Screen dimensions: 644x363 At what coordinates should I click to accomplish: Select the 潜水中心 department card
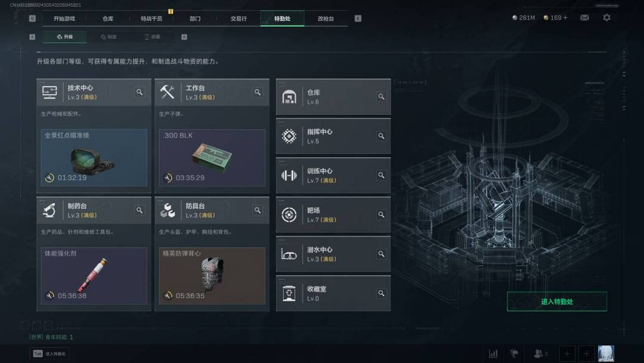point(333,254)
